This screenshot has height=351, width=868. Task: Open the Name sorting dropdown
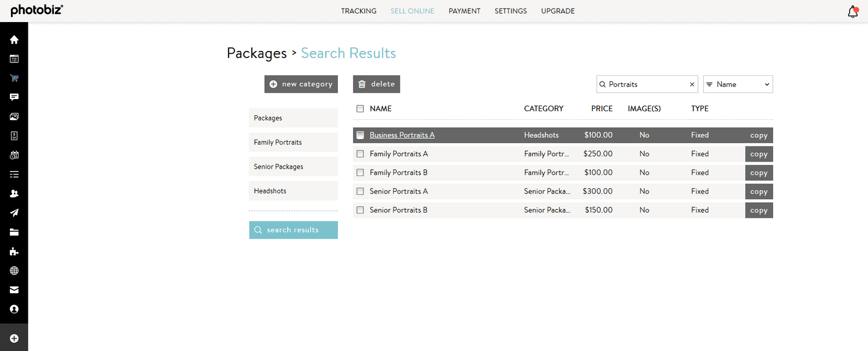738,84
